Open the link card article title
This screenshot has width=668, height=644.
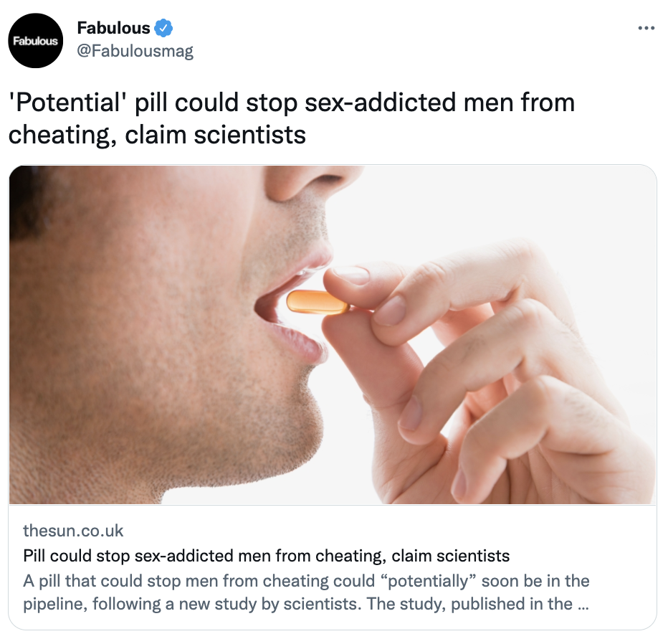click(266, 556)
